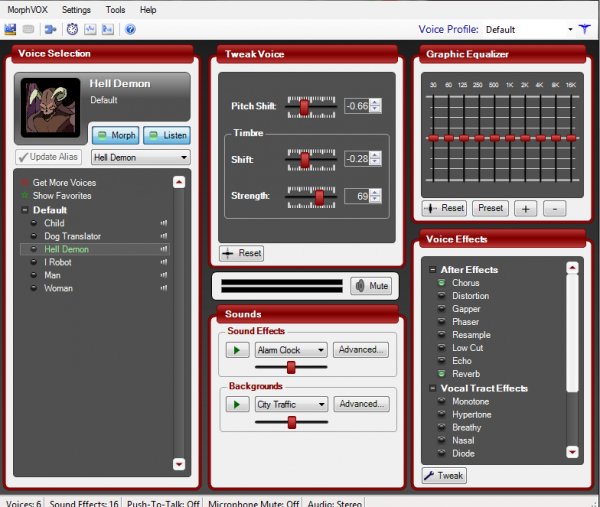Click the toolbar icon left of Help icon

[x=108, y=29]
